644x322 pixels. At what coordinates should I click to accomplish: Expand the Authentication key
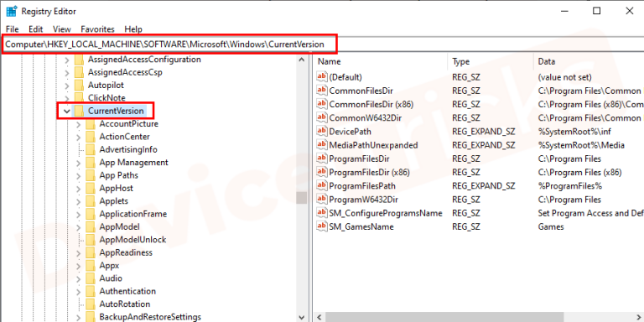click(x=79, y=291)
